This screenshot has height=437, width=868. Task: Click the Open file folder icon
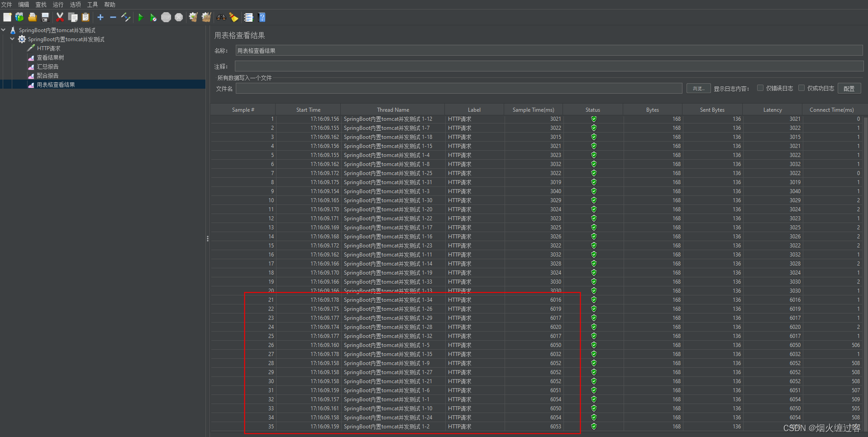point(32,17)
